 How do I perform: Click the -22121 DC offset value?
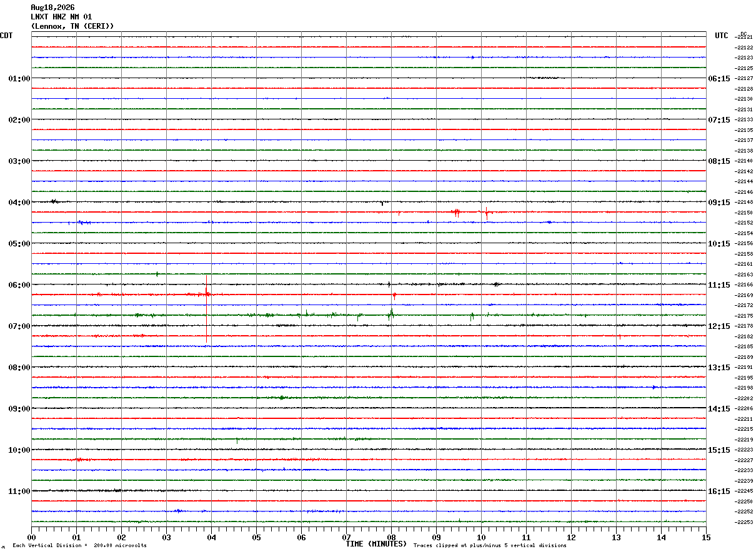pos(744,37)
